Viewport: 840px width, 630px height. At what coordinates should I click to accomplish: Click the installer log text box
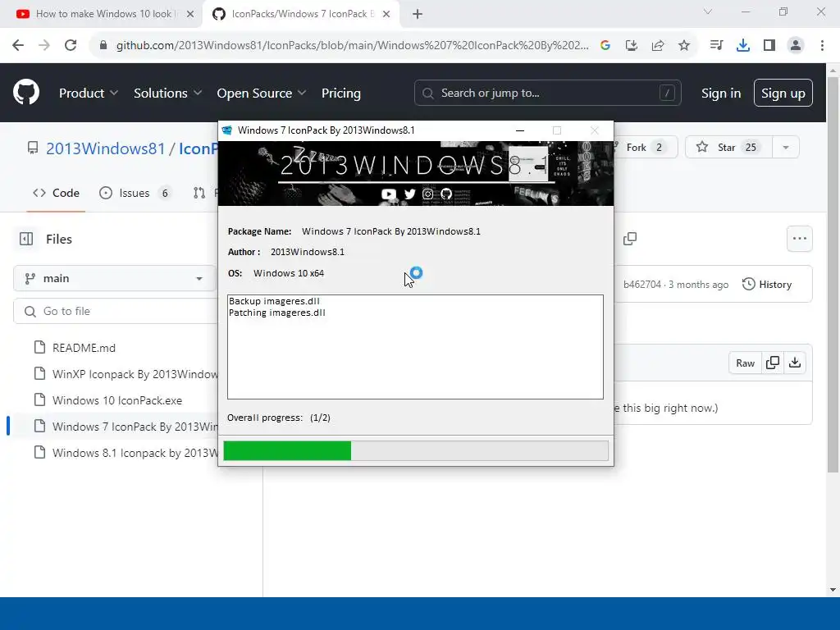pos(415,347)
